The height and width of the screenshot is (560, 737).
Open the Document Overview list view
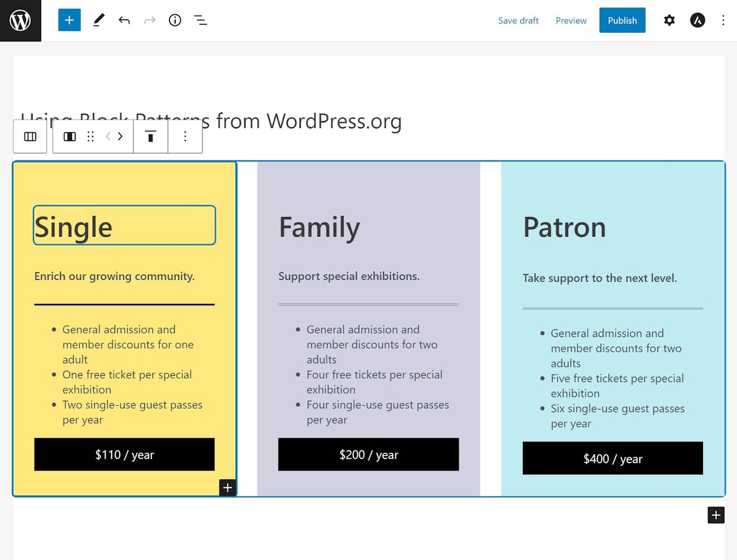[x=200, y=20]
